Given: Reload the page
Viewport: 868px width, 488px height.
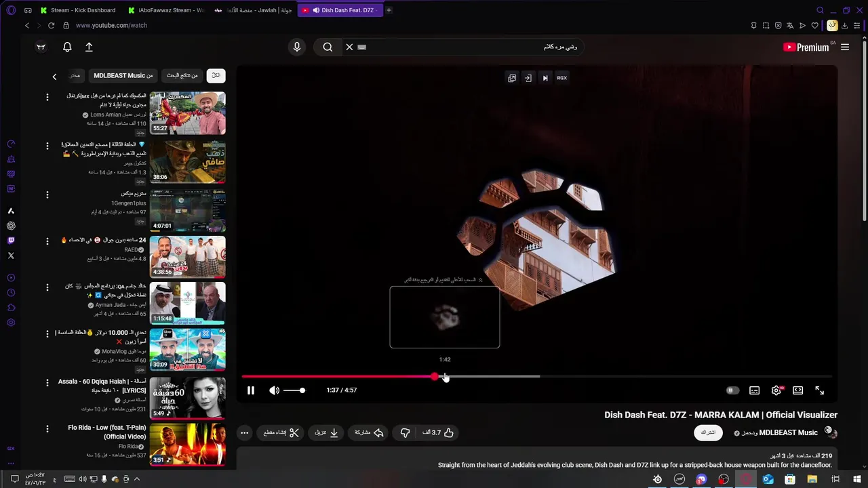Looking at the screenshot, I should point(51,25).
